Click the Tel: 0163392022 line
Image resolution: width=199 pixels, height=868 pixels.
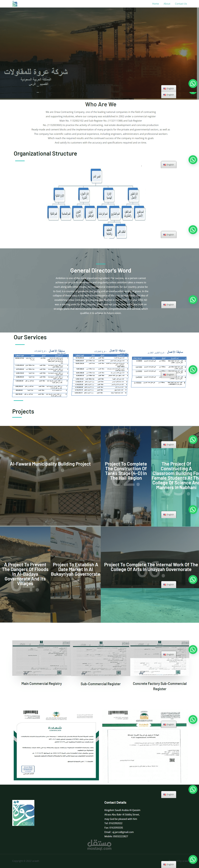(113, 823)
